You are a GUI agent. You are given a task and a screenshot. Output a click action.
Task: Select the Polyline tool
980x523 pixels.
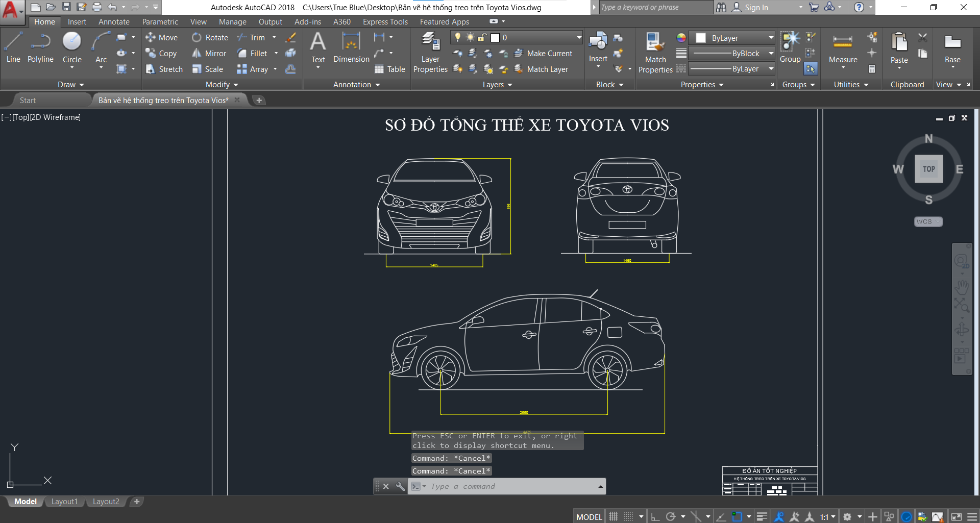[40, 47]
